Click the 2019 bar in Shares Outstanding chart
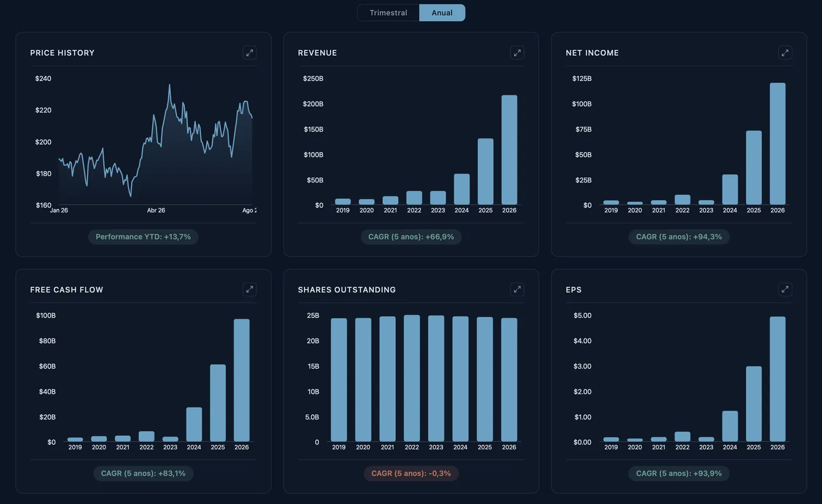Image resolution: width=822 pixels, height=504 pixels. [x=339, y=380]
